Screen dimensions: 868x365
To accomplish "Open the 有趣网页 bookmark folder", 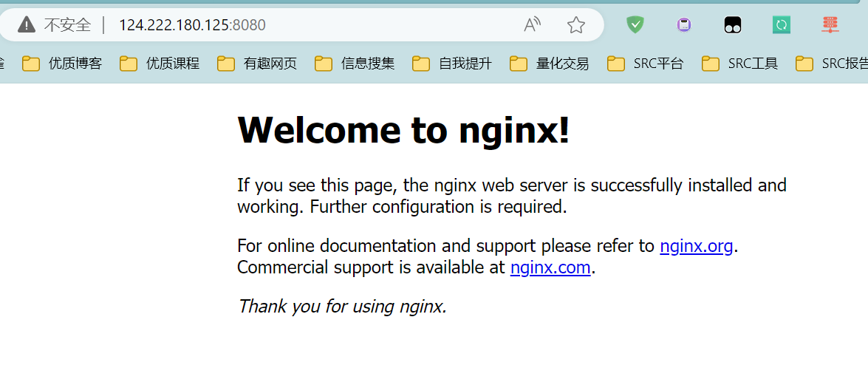I will click(257, 64).
